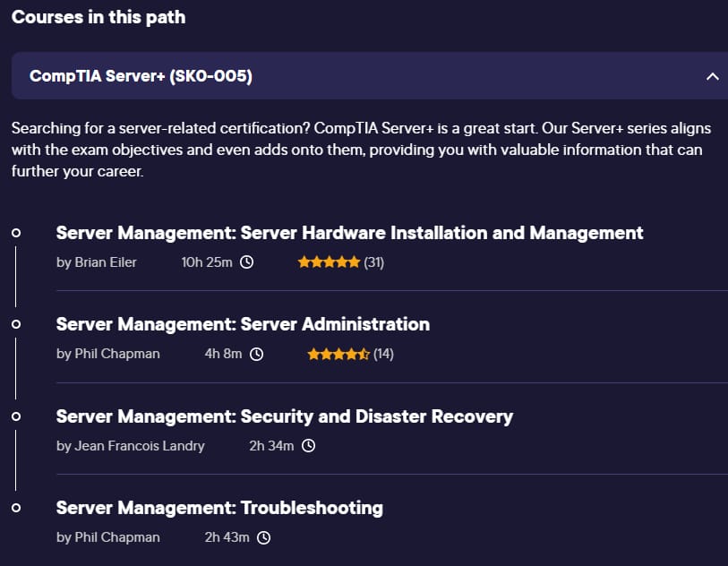Click the timeline marker for Server Administration course

16,324
